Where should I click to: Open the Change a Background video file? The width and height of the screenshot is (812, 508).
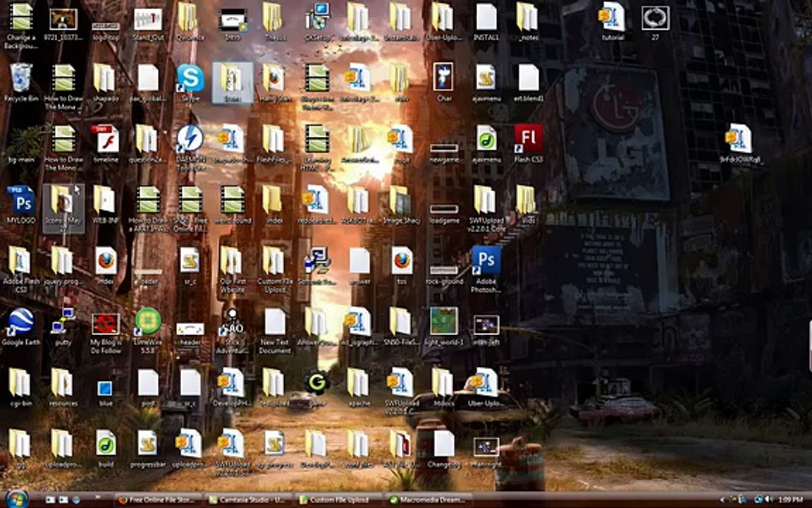pyautogui.click(x=20, y=26)
